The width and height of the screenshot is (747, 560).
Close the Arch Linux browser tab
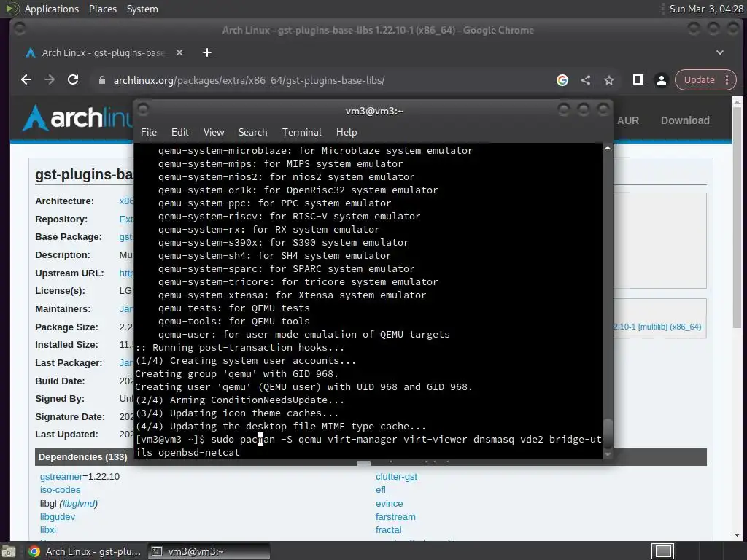[x=179, y=52]
